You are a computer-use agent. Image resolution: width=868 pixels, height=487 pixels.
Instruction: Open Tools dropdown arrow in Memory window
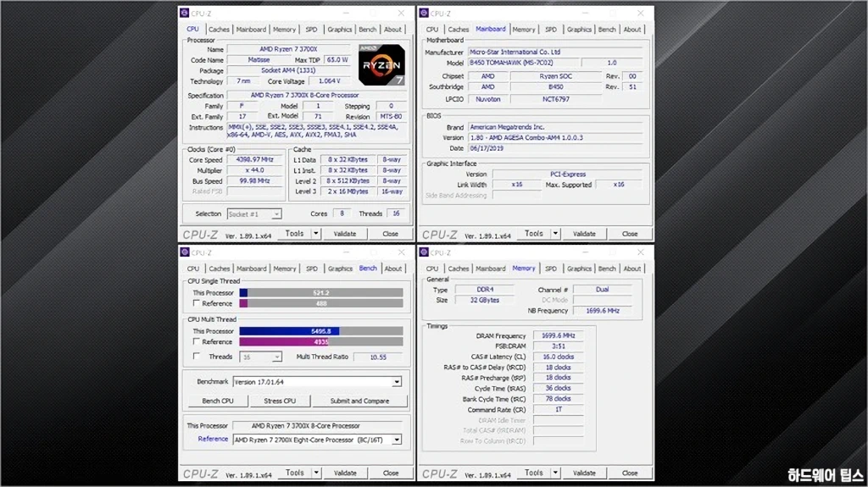554,473
